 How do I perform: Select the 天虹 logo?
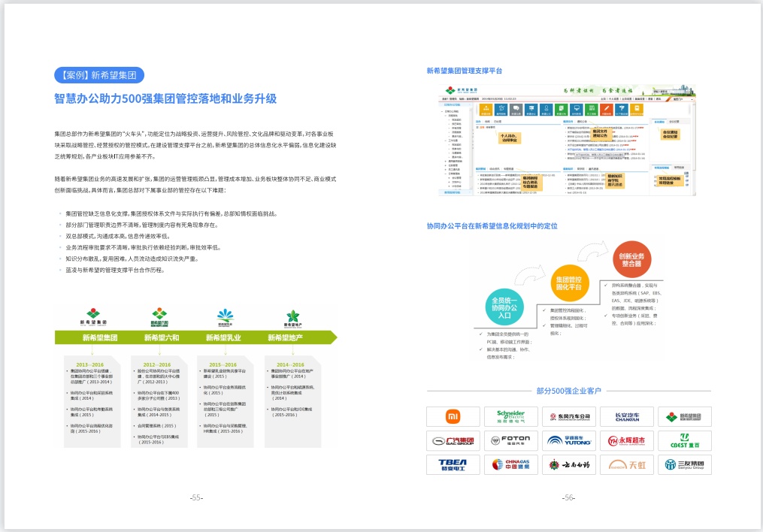(x=627, y=465)
